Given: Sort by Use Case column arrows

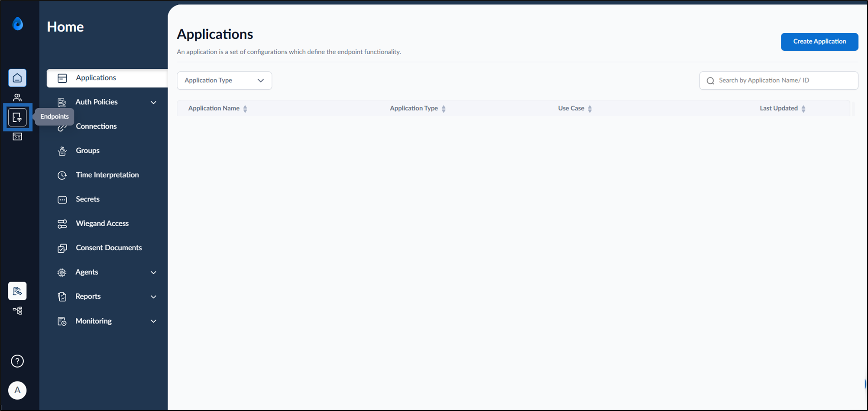Looking at the screenshot, I should click(x=590, y=109).
